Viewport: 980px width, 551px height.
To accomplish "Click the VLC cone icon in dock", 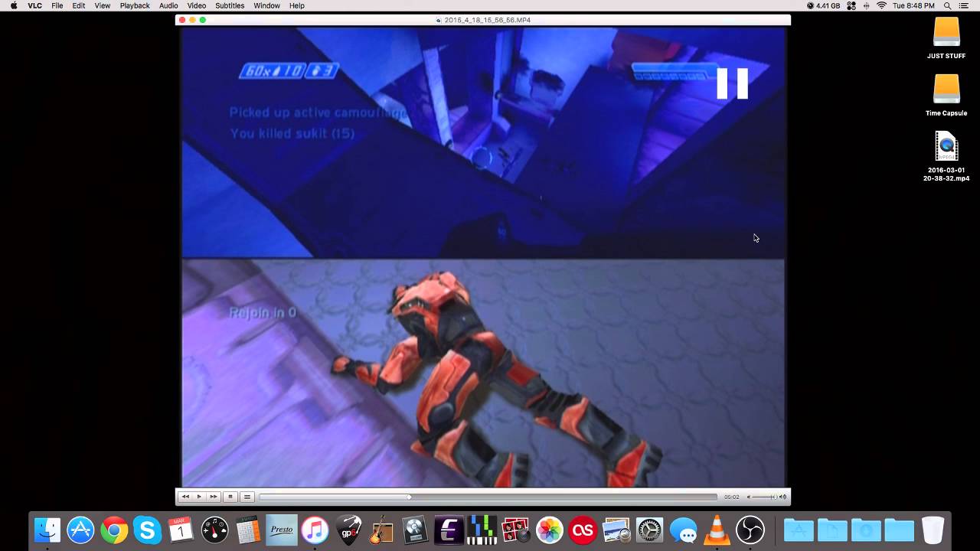I will coord(717,530).
